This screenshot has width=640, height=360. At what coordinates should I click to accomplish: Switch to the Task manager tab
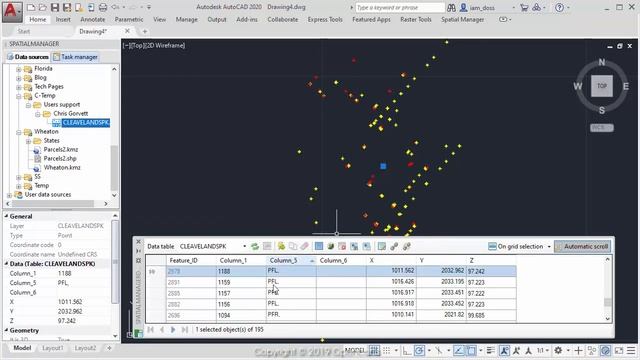pyautogui.click(x=75, y=57)
